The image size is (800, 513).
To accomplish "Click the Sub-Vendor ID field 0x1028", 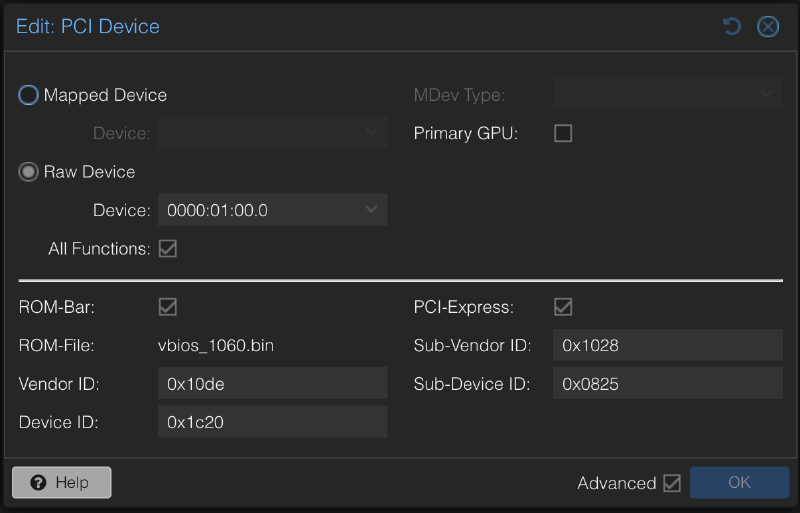I will (x=667, y=345).
